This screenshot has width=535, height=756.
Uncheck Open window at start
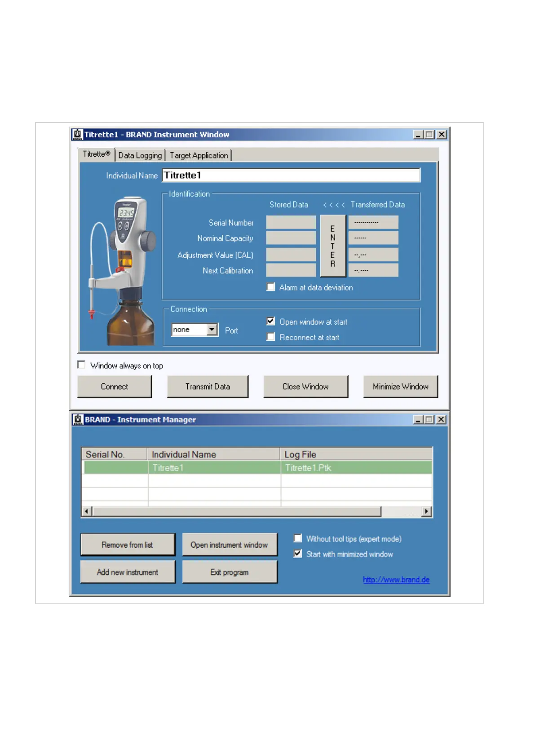(271, 321)
